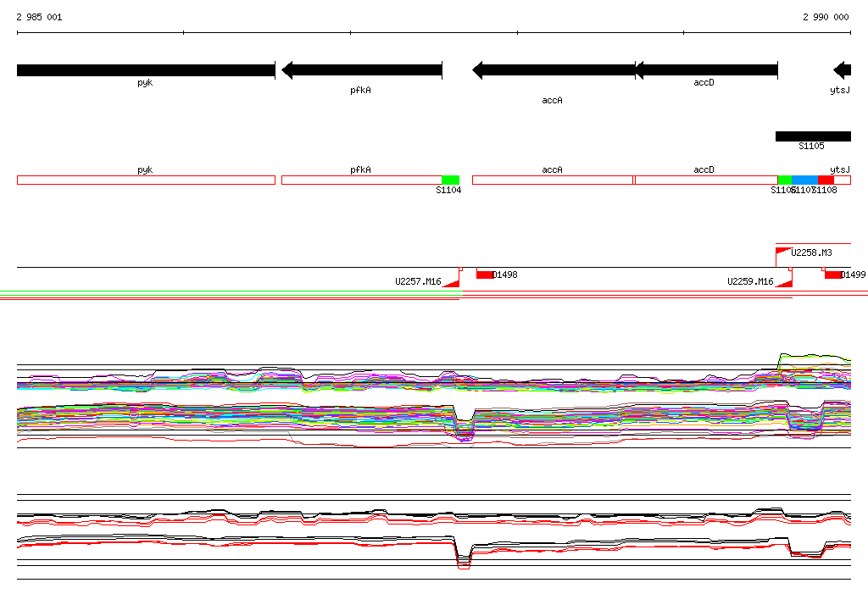Click the S1104 text label
This screenshot has width=868, height=605.
tap(448, 190)
